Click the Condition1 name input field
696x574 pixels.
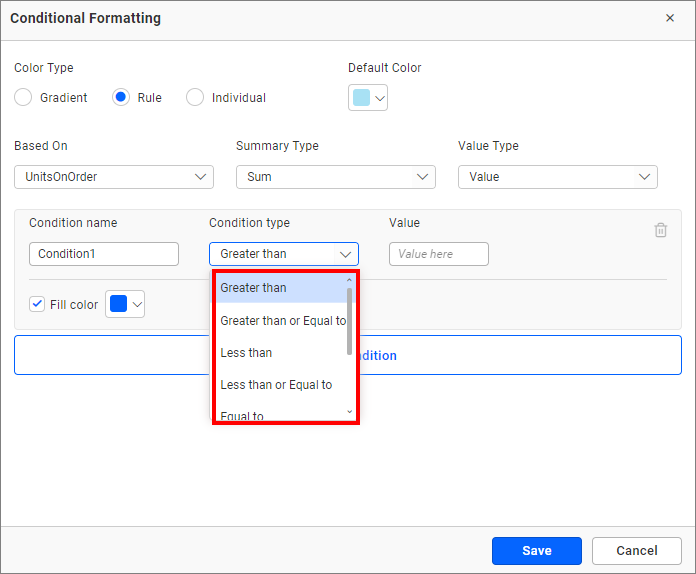tap(104, 254)
